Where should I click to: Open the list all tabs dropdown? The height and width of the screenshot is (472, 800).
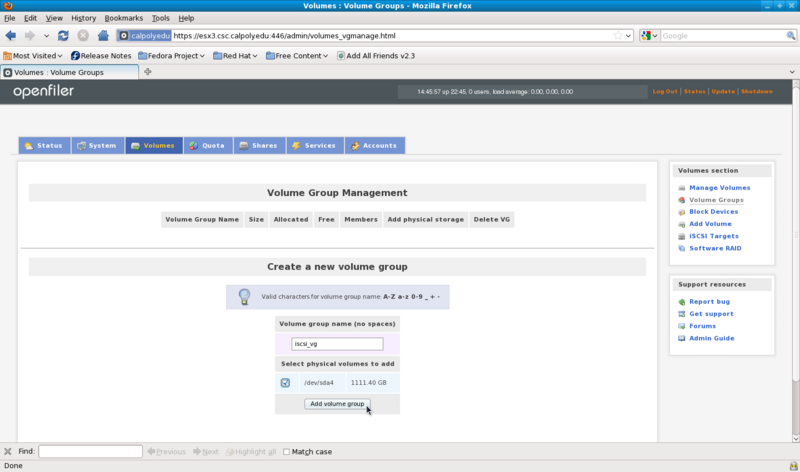click(x=792, y=72)
